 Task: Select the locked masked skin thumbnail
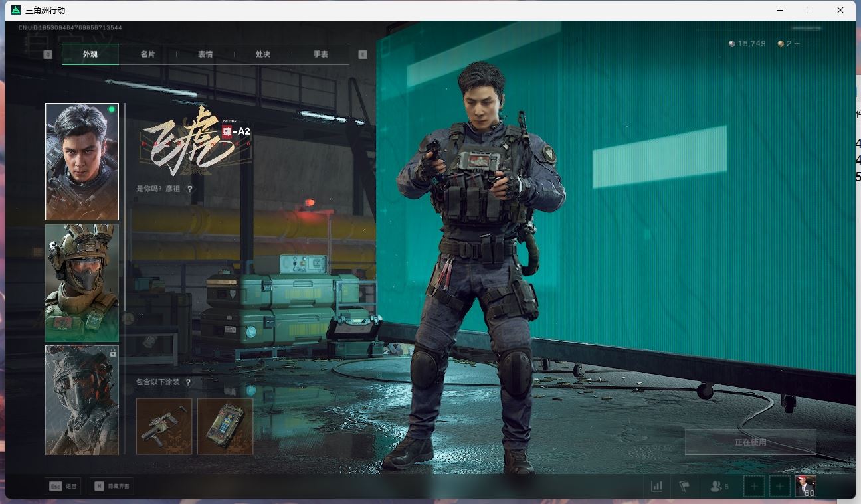click(82, 400)
